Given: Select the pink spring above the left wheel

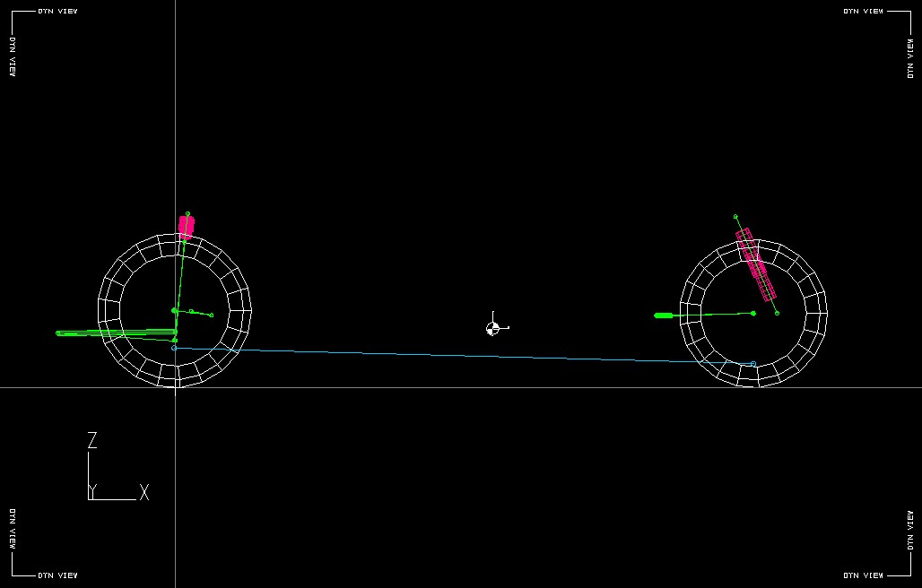Looking at the screenshot, I should (186, 227).
